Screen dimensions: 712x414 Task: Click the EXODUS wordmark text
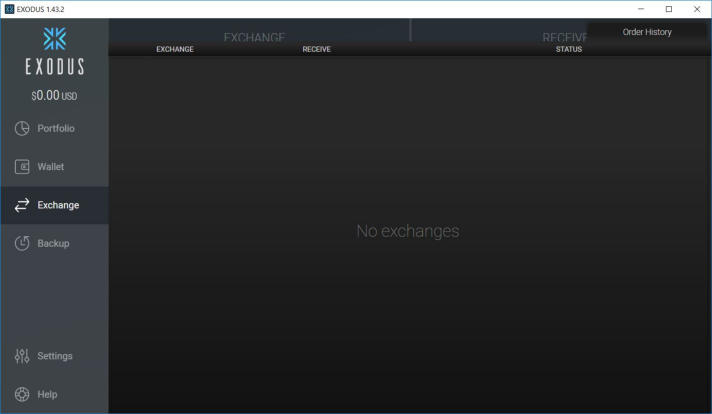tap(54, 67)
